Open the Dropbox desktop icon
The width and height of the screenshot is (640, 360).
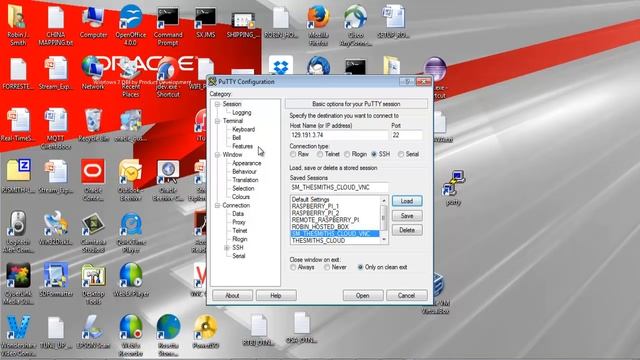click(281, 66)
